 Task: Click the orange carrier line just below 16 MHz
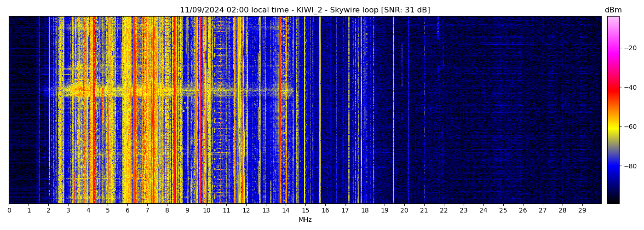tap(320, 110)
